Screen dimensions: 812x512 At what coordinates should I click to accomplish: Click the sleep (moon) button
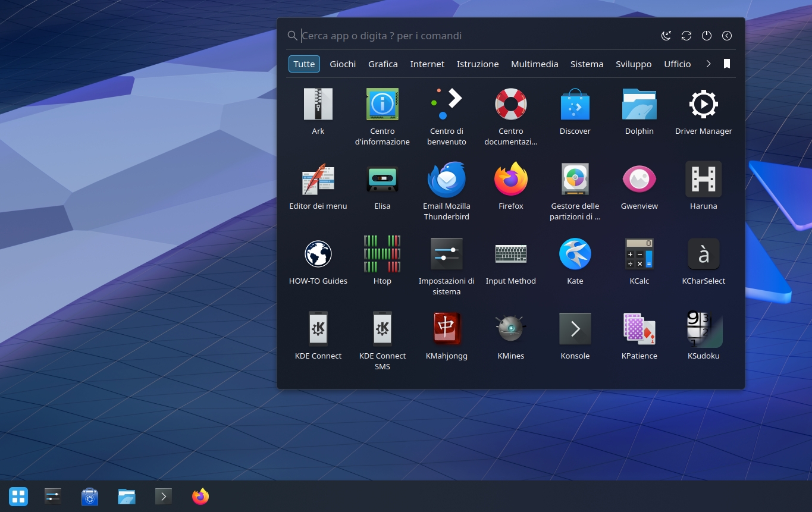click(x=666, y=36)
